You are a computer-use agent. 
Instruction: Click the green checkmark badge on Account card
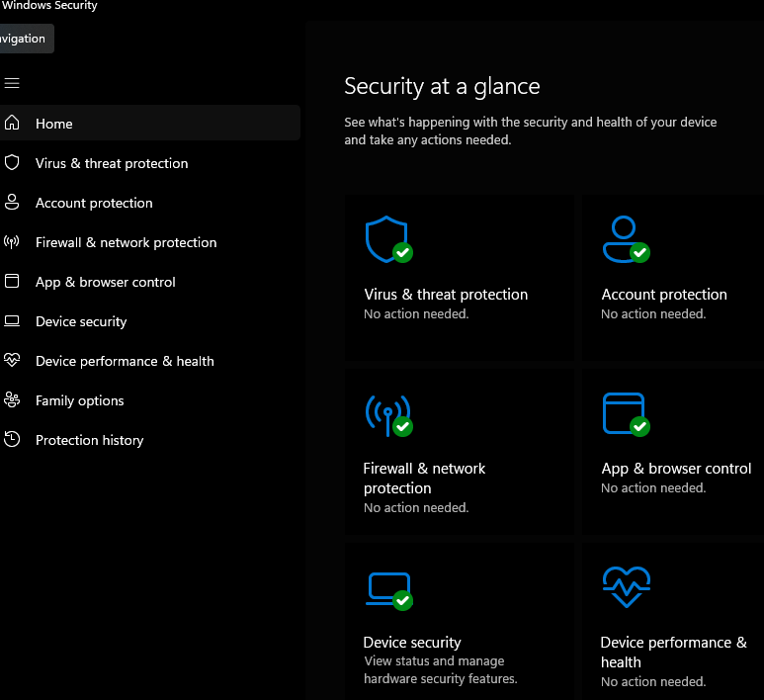click(639, 252)
